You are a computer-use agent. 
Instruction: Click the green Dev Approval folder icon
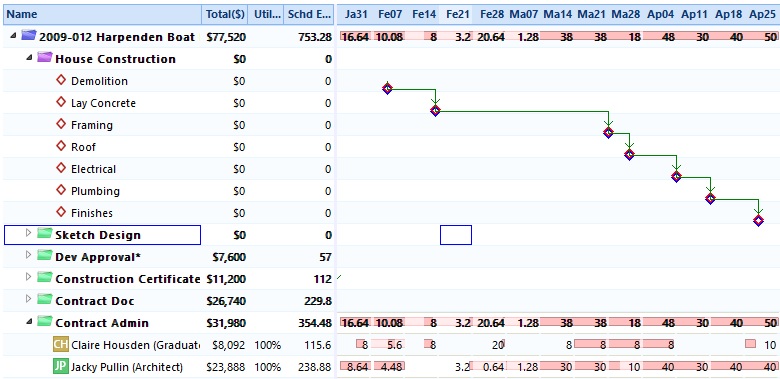point(45,255)
